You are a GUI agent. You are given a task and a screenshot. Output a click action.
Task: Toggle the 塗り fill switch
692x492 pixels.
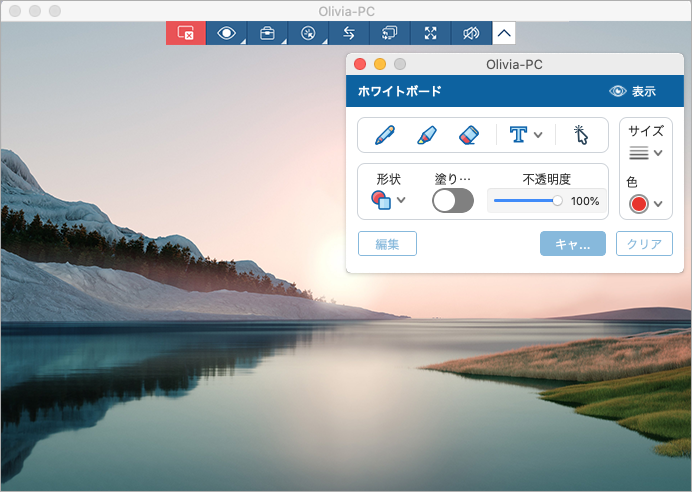tap(452, 200)
